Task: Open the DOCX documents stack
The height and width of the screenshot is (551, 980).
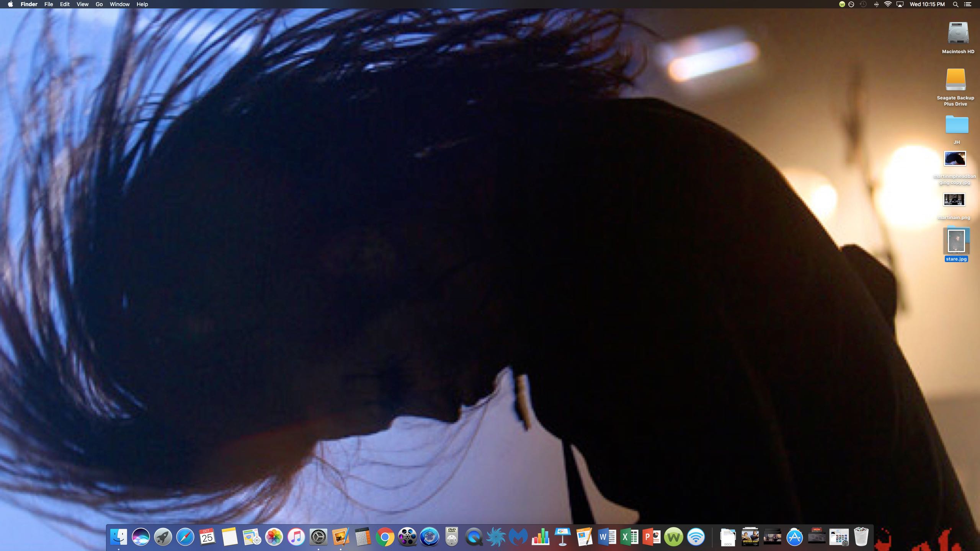Action: pyautogui.click(x=728, y=537)
